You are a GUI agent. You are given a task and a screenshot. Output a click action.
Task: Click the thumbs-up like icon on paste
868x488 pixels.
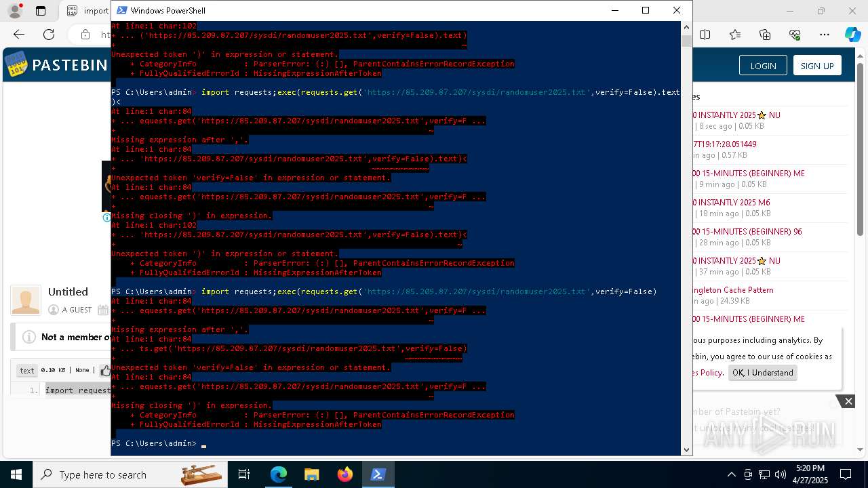point(106,370)
